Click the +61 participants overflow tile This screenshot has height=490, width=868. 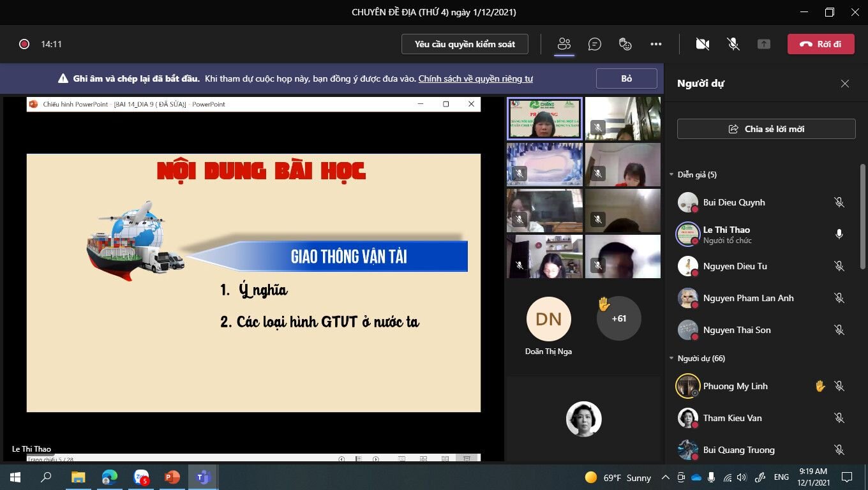pos(618,318)
